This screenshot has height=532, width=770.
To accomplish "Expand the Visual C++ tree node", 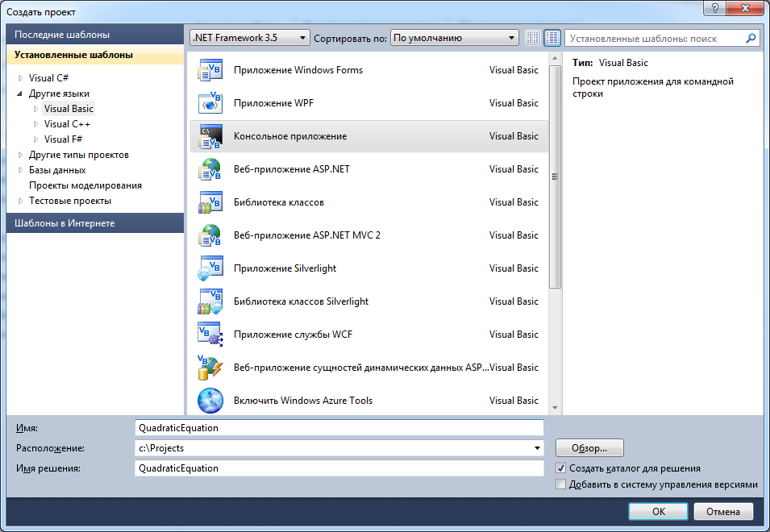I will (x=35, y=124).
